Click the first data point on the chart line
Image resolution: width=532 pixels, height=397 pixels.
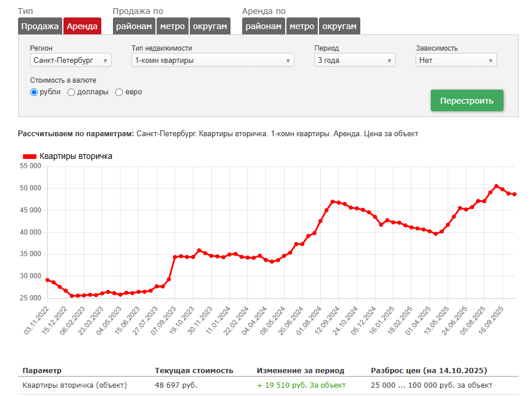[x=48, y=280]
